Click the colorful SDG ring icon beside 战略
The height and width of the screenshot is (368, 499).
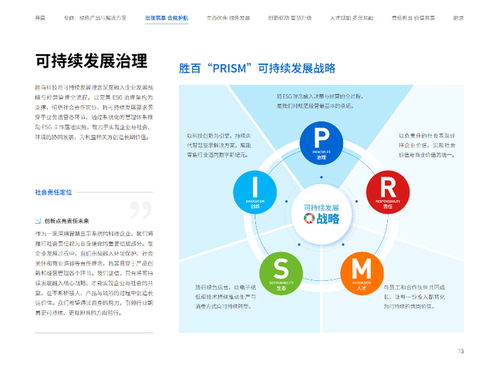click(x=309, y=218)
